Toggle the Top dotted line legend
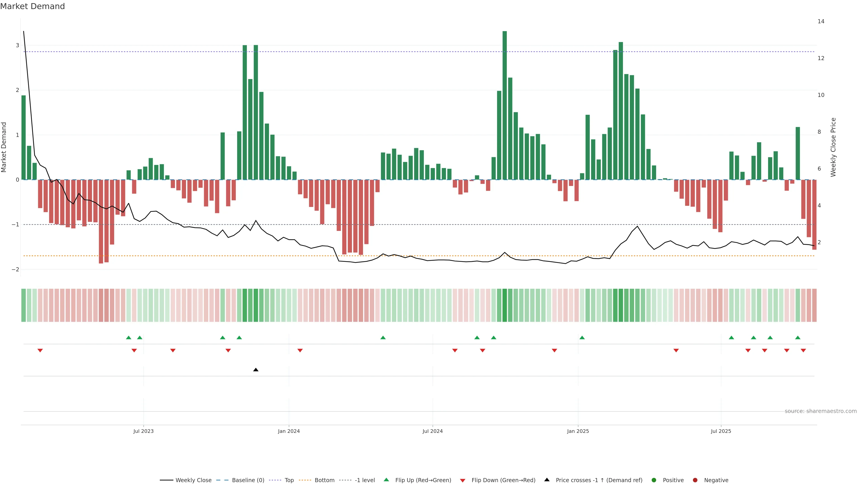 click(289, 480)
